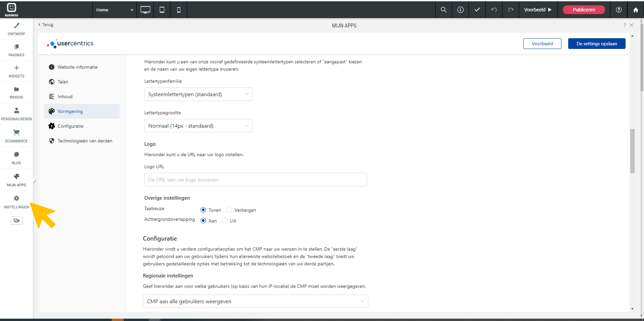Click the undo arrow icon
Viewport: 644px width, 321px height.
tap(494, 10)
